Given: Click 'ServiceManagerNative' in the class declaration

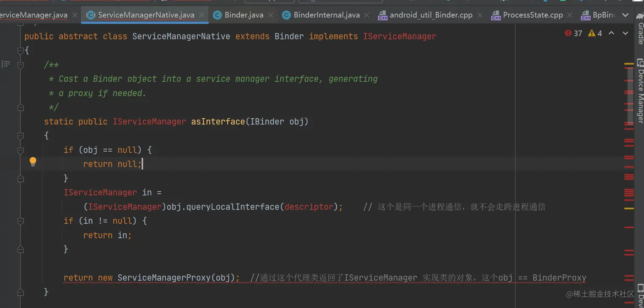Looking at the screenshot, I should [181, 37].
